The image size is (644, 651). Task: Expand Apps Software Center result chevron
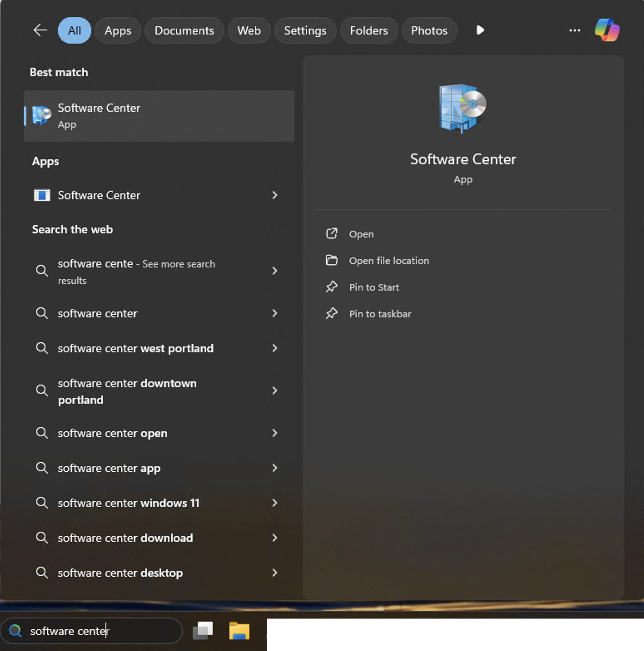click(x=275, y=195)
